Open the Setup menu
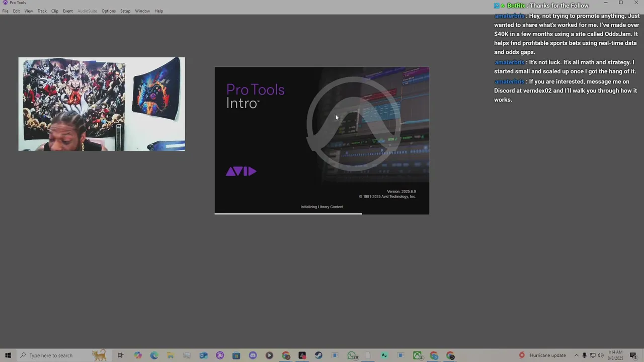Screen dimensions: 644x362 pos(125,11)
